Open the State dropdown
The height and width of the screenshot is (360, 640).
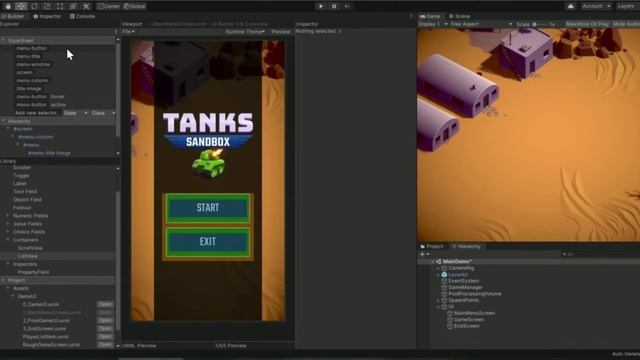76,113
